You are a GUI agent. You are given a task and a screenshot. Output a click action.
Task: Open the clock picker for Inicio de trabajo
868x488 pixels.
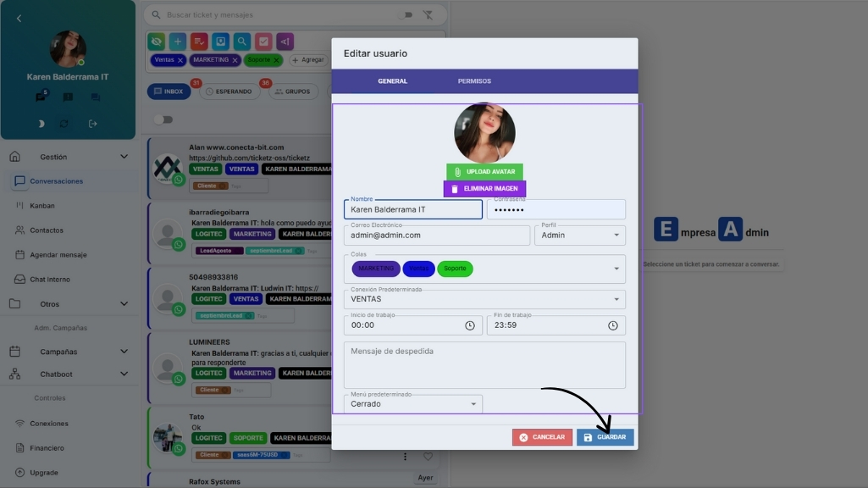click(470, 325)
